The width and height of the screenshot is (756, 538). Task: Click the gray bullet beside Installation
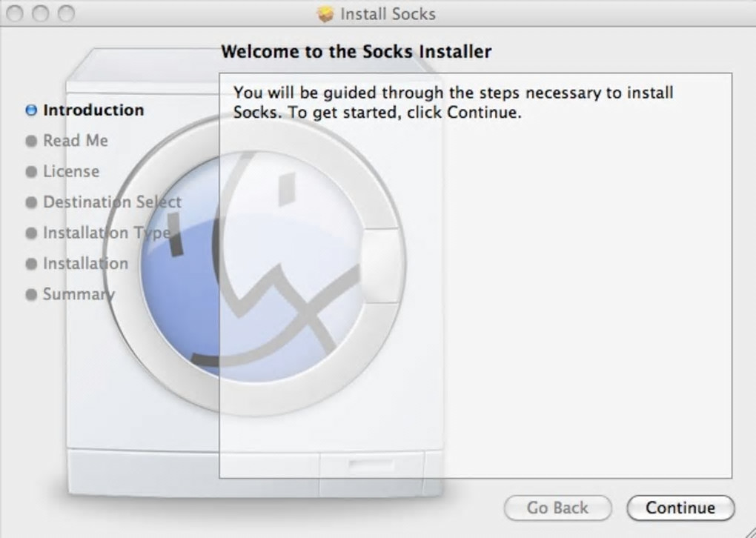pyautogui.click(x=31, y=264)
